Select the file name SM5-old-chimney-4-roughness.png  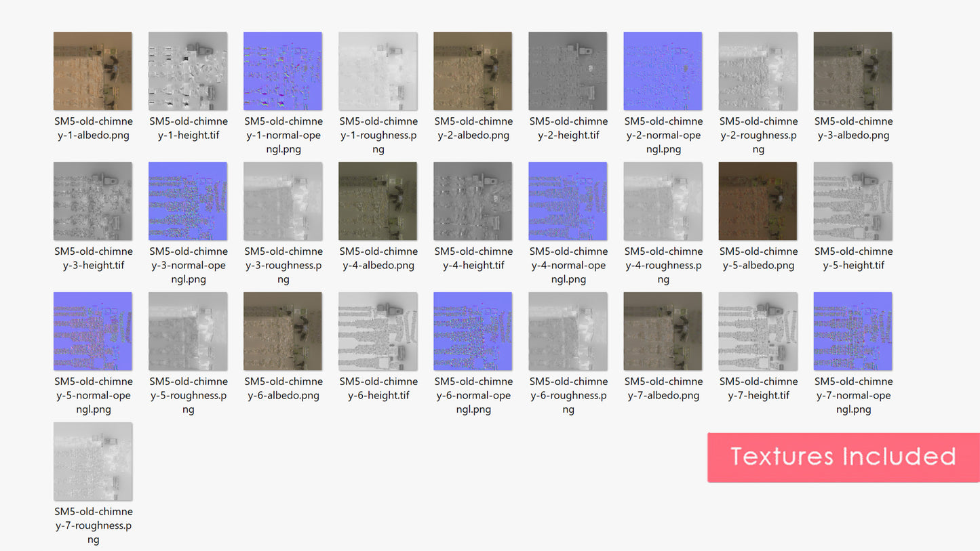(x=663, y=265)
